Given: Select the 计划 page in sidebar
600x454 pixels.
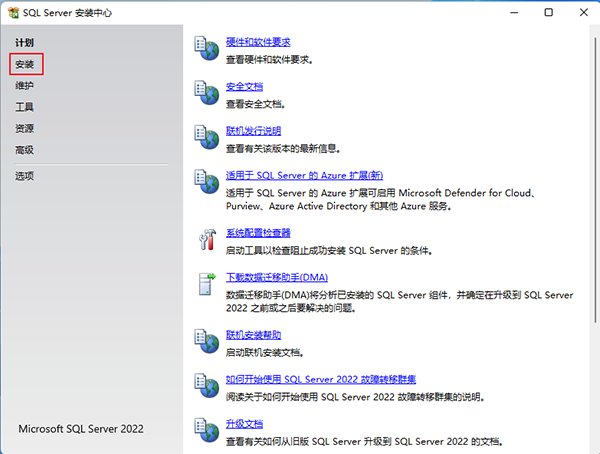Looking at the screenshot, I should tap(24, 42).
